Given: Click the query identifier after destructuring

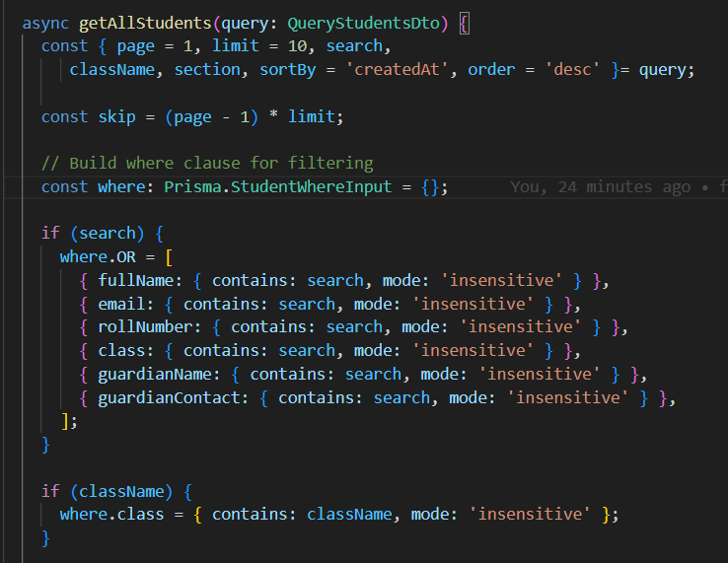Looking at the screenshot, I should (662, 70).
